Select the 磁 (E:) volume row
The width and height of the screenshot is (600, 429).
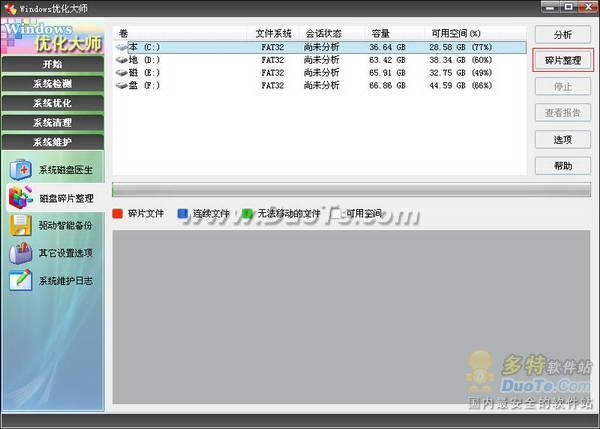point(320,73)
